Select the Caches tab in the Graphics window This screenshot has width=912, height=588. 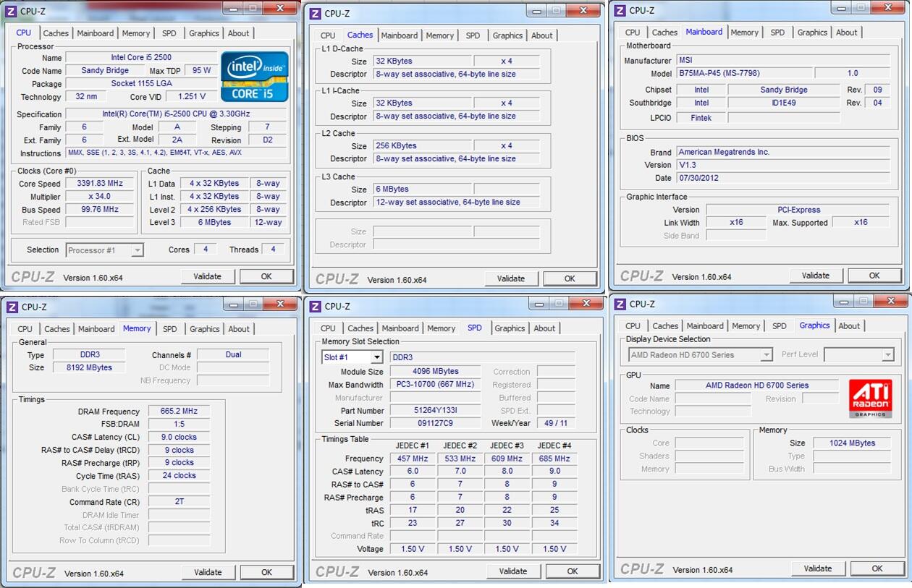(665, 326)
